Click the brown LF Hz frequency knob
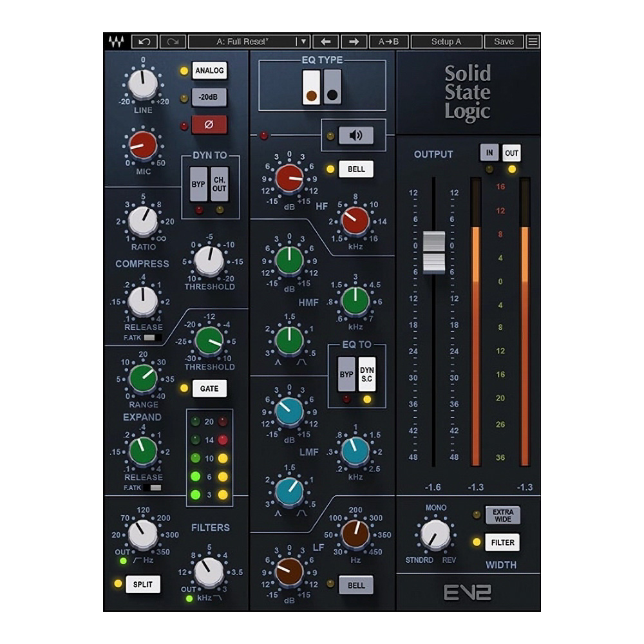The width and height of the screenshot is (644, 644). [355, 534]
